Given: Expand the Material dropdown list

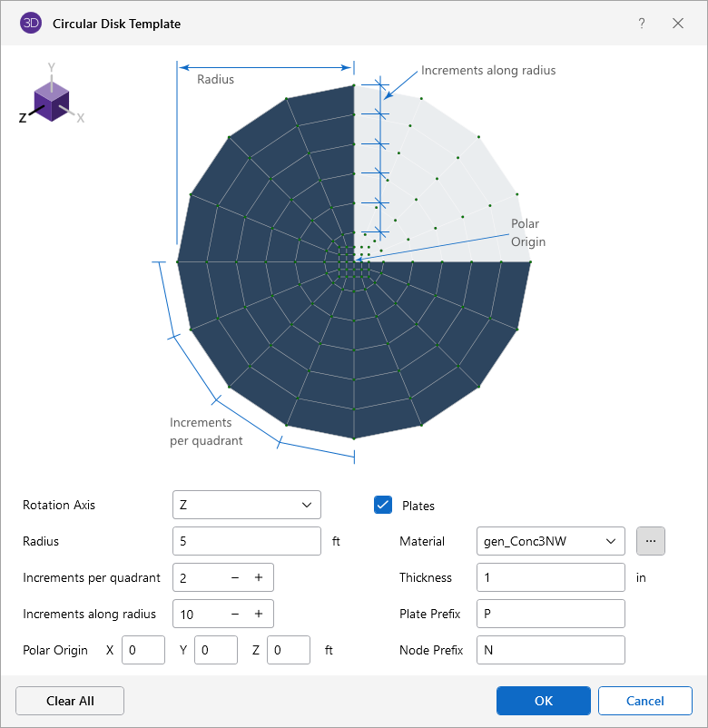Looking at the screenshot, I should [549, 541].
